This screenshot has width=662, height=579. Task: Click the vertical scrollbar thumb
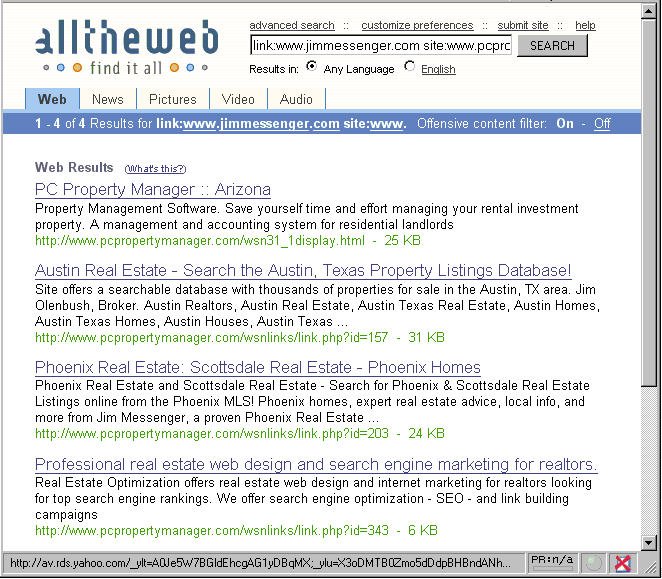pos(648,202)
